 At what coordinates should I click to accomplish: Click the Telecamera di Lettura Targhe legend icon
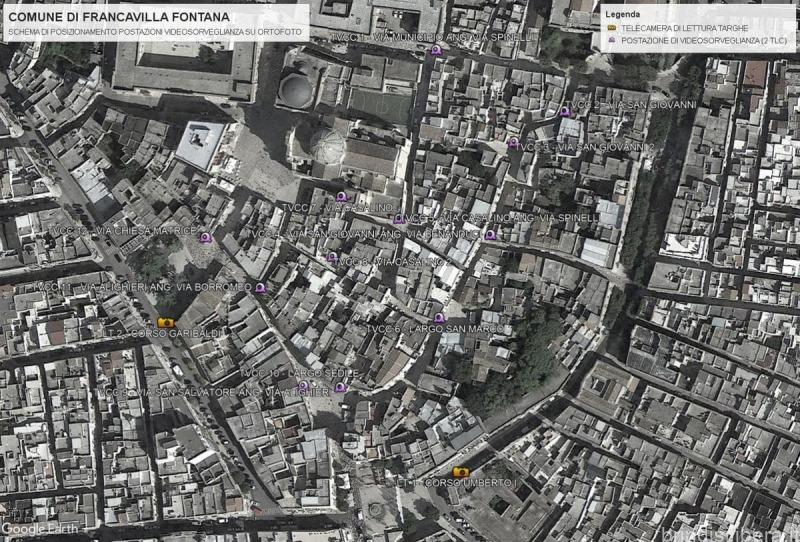point(612,29)
